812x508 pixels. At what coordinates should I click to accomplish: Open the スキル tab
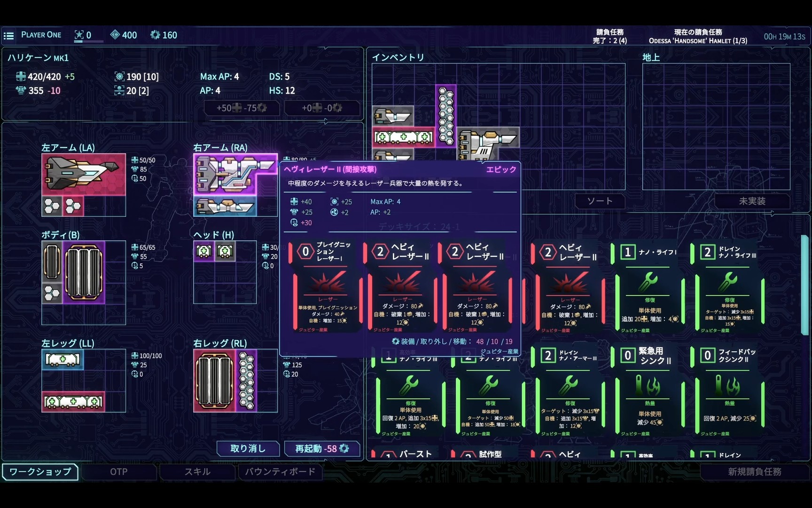click(x=197, y=472)
